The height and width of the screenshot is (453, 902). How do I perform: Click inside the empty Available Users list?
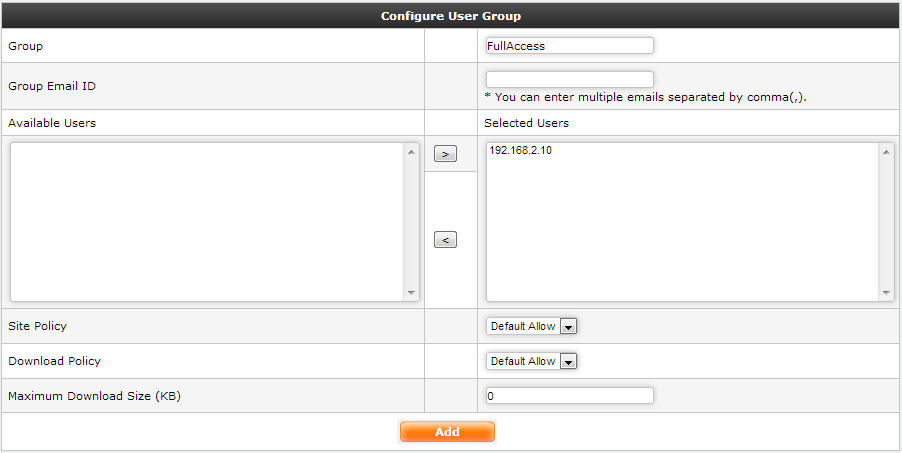coord(206,220)
